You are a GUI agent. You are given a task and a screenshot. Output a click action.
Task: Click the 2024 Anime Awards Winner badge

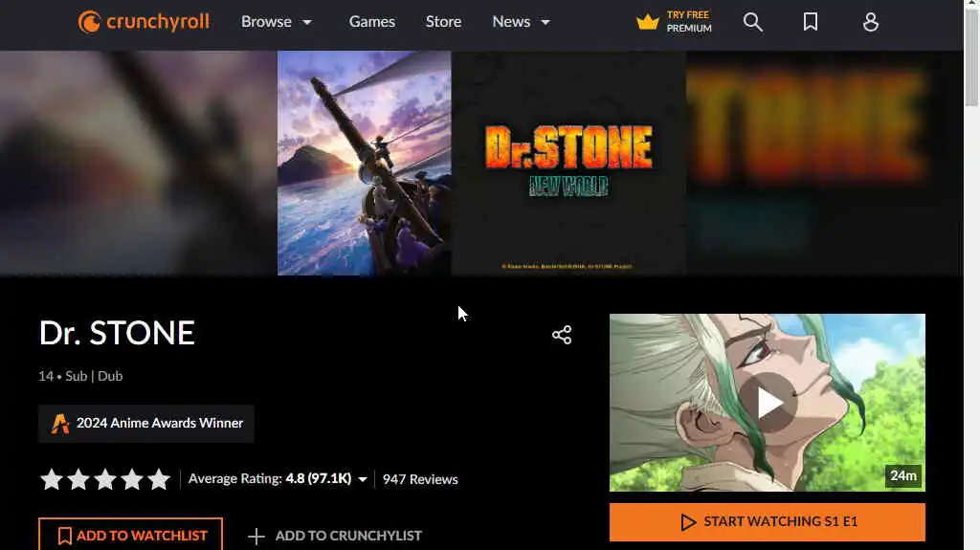click(146, 423)
